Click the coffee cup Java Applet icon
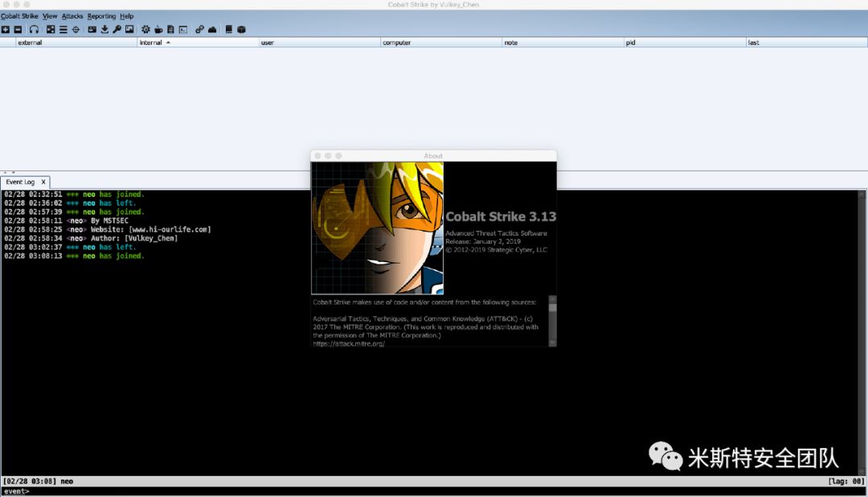Image resolution: width=868 pixels, height=497 pixels. (158, 30)
